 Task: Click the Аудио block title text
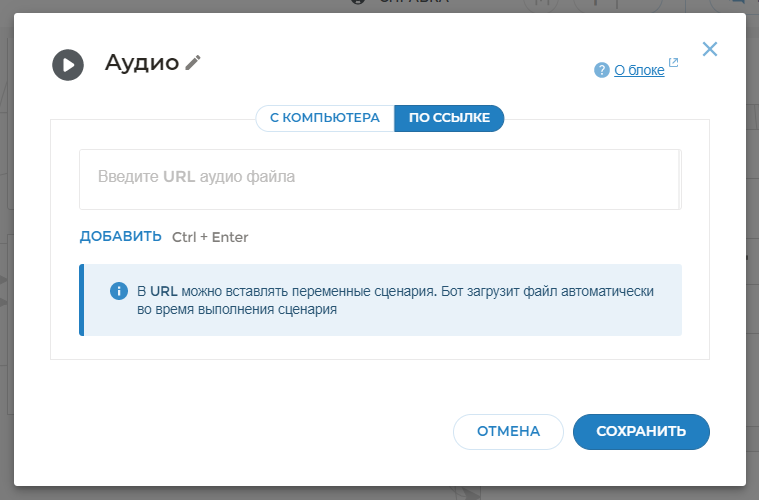(141, 63)
